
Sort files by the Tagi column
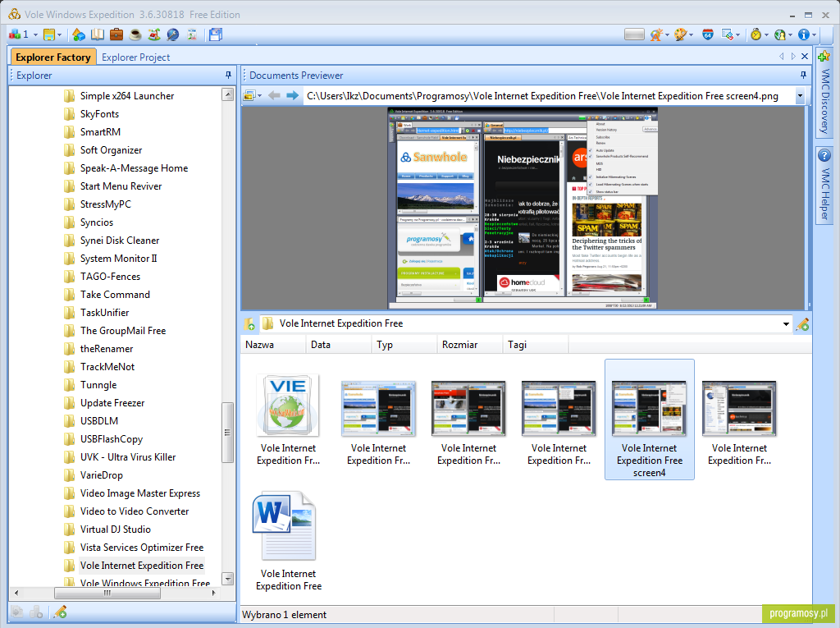(536, 345)
